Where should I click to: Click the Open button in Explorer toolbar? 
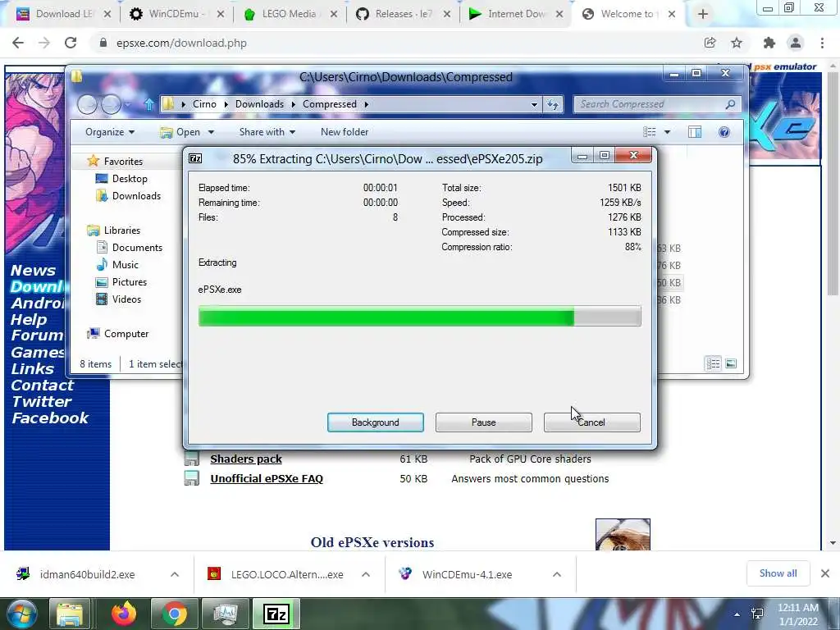[x=181, y=132]
